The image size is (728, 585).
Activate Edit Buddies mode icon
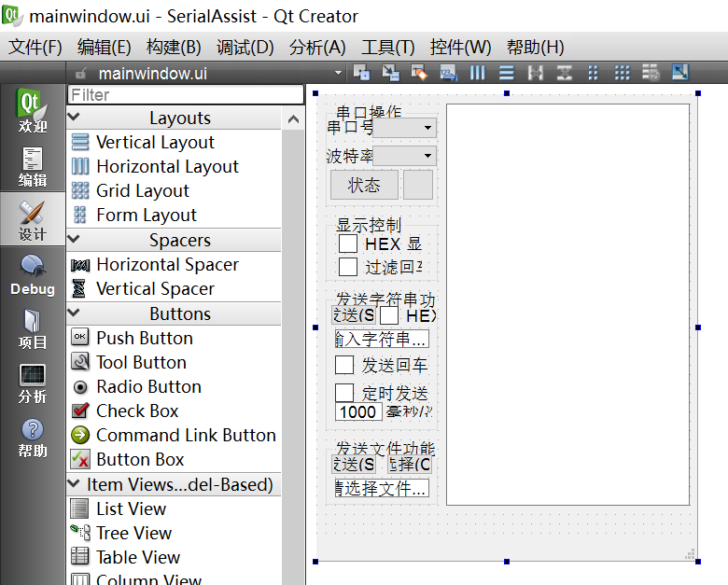pos(419,73)
